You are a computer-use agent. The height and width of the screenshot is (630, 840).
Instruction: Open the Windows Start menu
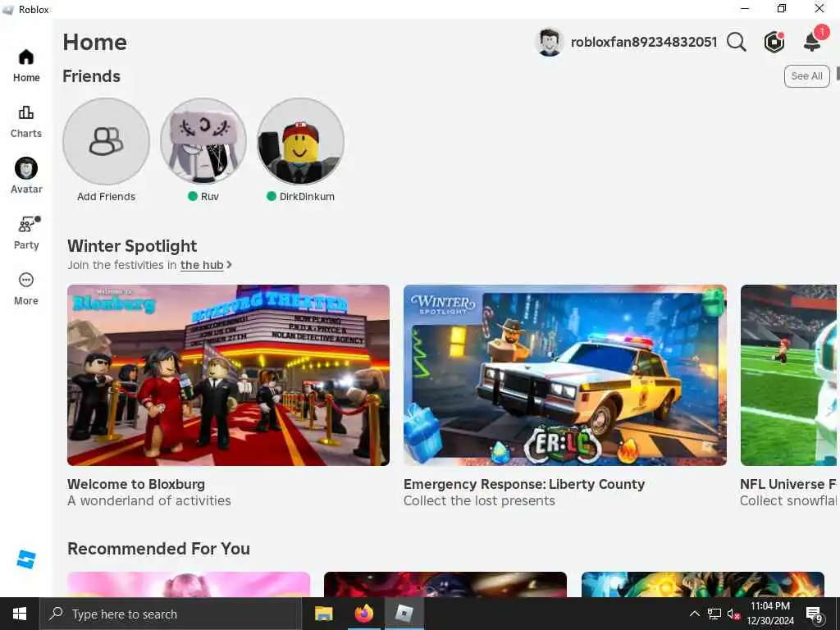(20, 614)
